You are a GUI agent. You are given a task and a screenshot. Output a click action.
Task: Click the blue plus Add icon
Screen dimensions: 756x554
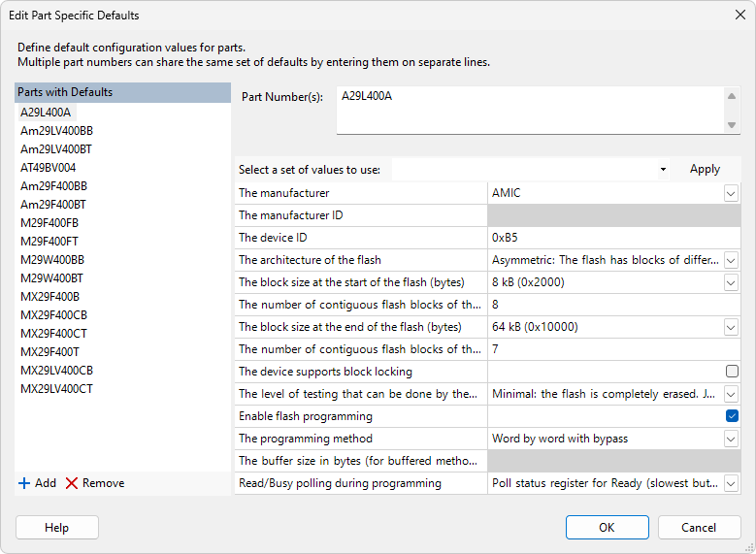(x=25, y=483)
